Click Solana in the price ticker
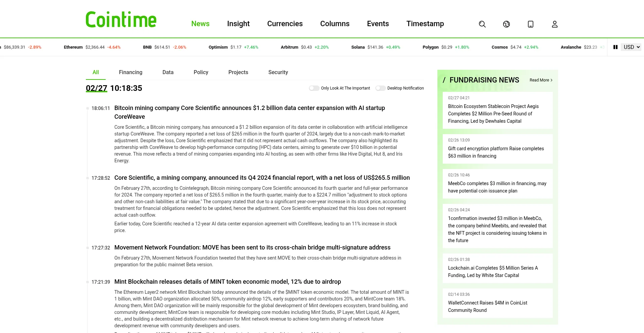Image resolution: width=644 pixels, height=333 pixels. click(358, 47)
